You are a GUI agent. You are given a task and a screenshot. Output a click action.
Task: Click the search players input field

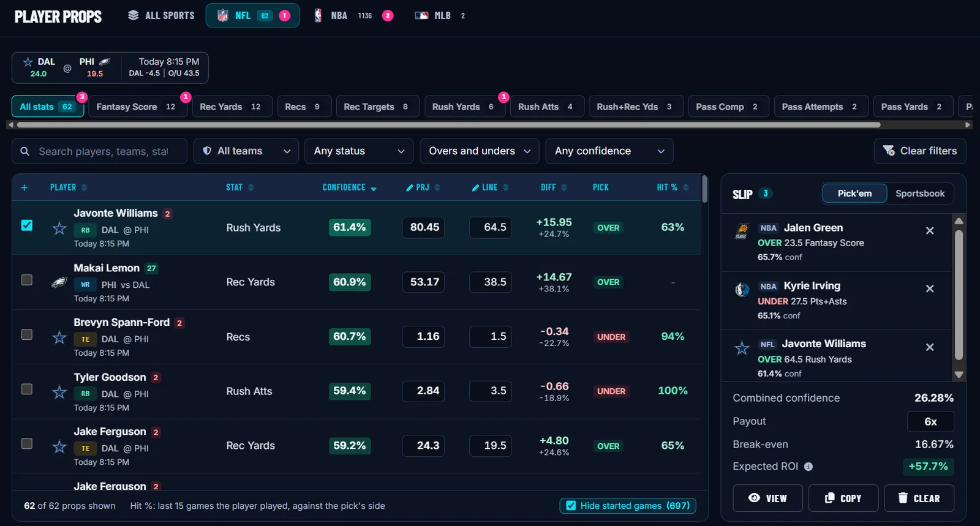(x=99, y=151)
